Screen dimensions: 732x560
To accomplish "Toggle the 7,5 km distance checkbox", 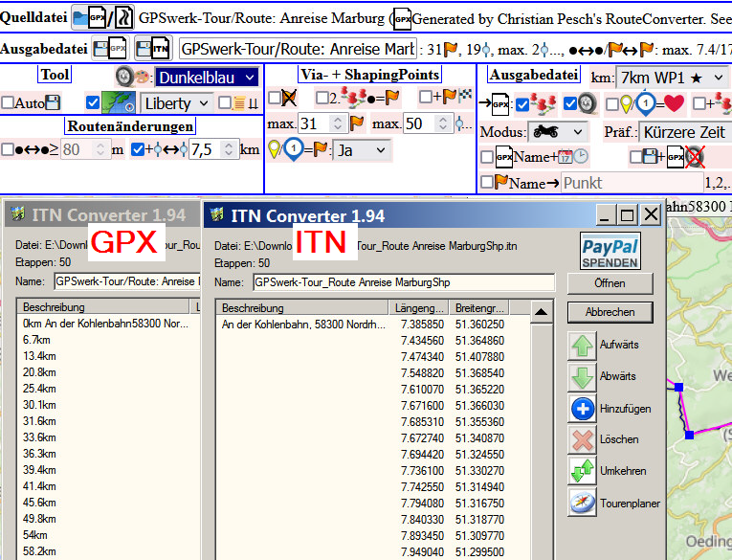I will 139,149.
